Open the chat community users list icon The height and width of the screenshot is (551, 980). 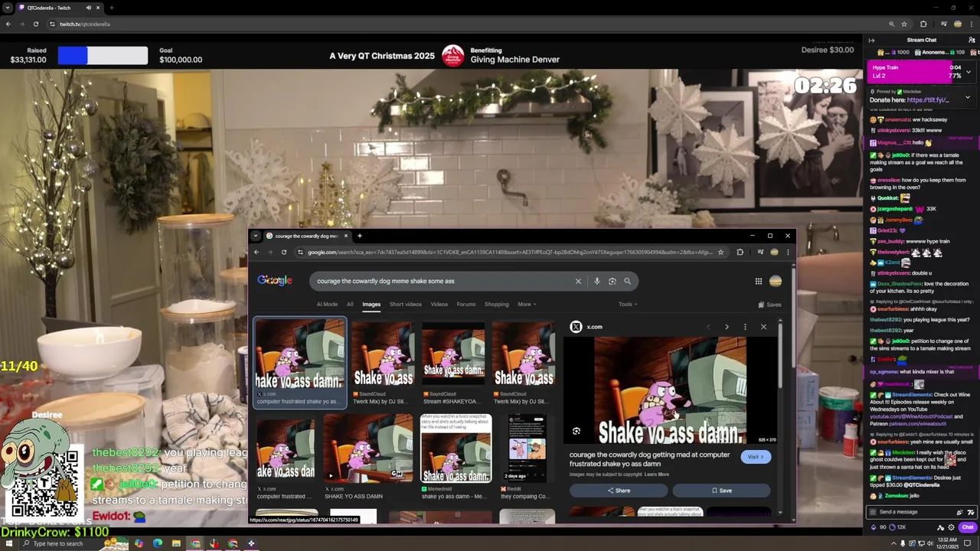972,40
